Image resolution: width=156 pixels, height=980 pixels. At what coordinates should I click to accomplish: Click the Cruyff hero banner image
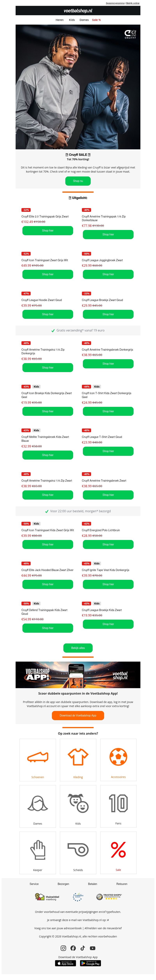coord(78,87)
